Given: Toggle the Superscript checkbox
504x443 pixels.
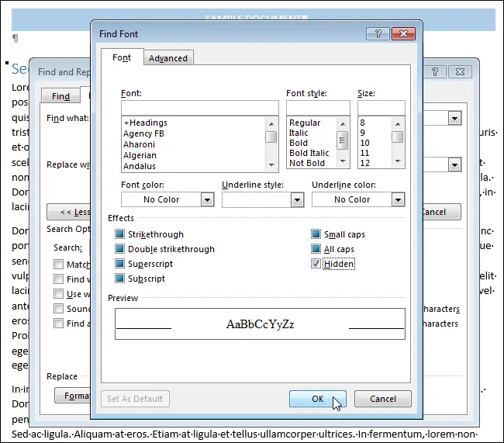Looking at the screenshot, I should (x=119, y=264).
